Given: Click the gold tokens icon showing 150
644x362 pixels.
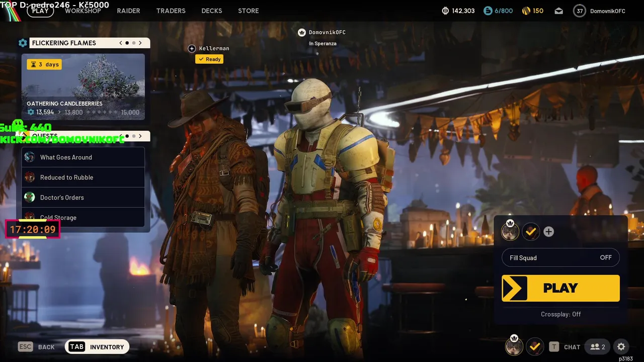Looking at the screenshot, I should (x=526, y=11).
